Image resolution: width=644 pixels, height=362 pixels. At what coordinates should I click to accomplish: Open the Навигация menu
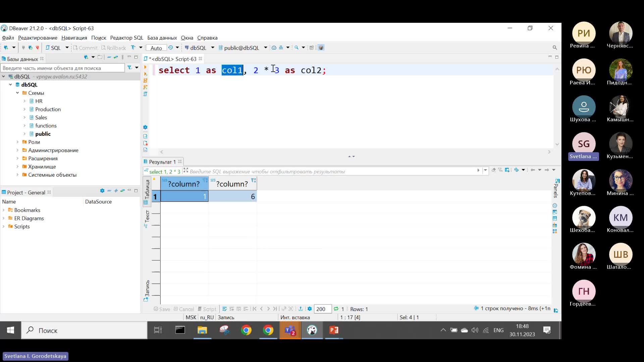click(74, 38)
